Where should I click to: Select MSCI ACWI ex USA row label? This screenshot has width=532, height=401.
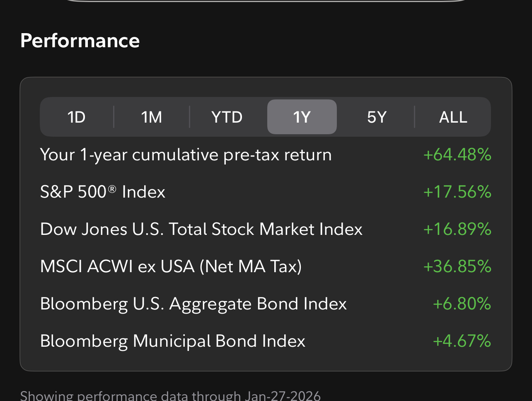tap(171, 266)
